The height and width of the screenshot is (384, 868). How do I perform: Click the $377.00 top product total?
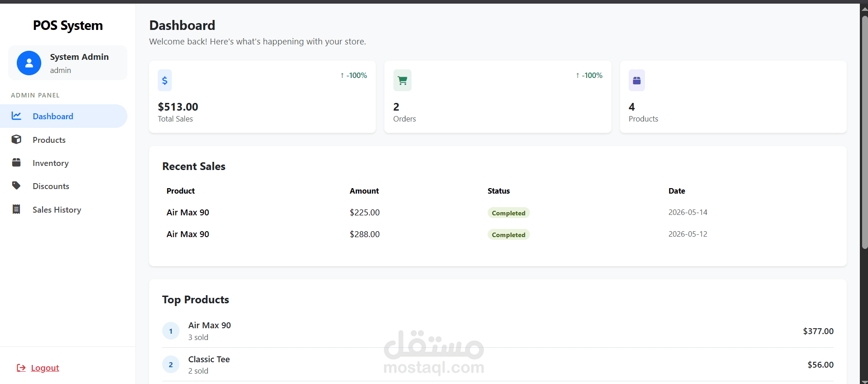[x=818, y=331]
